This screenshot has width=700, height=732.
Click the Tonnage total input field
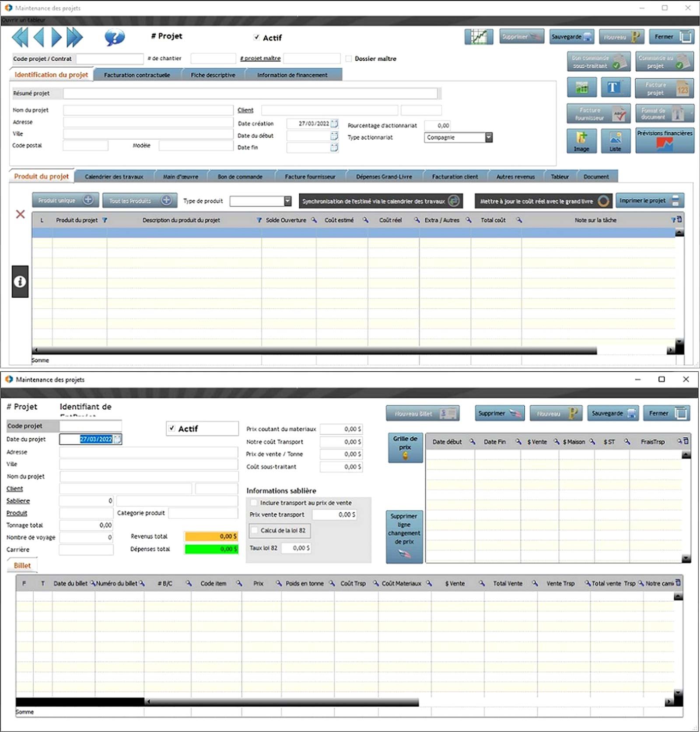coord(86,525)
